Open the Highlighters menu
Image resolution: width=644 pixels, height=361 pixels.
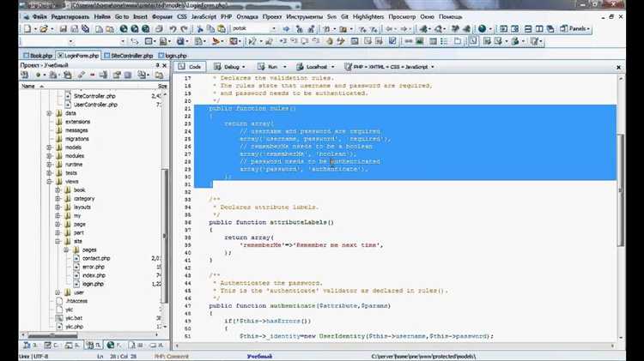(368, 17)
